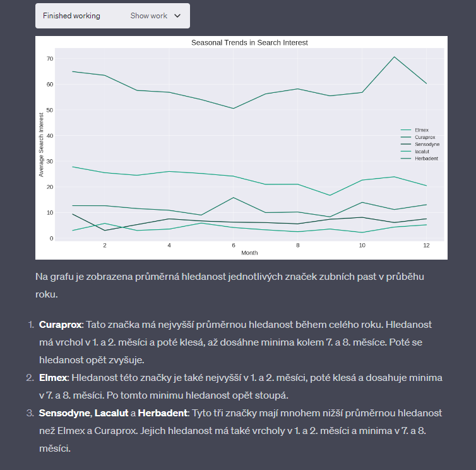Image resolution: width=476 pixels, height=470 pixels.
Task: Click the y-axis value 20
Action: tap(50, 187)
